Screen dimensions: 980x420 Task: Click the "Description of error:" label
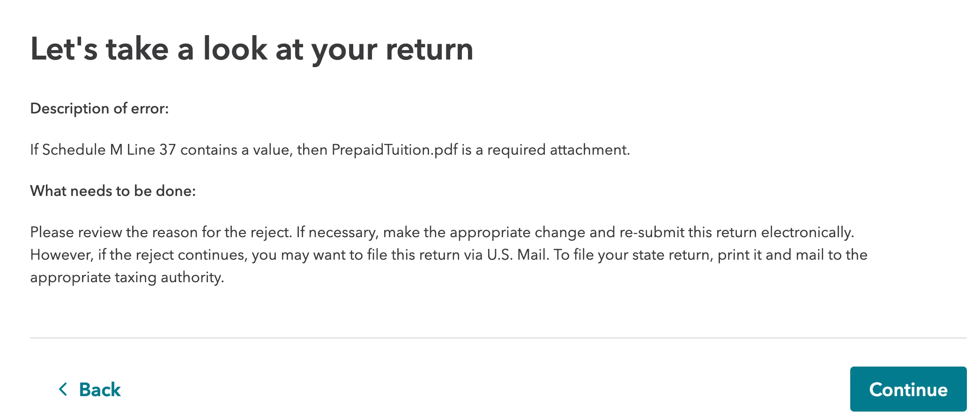tap(99, 108)
